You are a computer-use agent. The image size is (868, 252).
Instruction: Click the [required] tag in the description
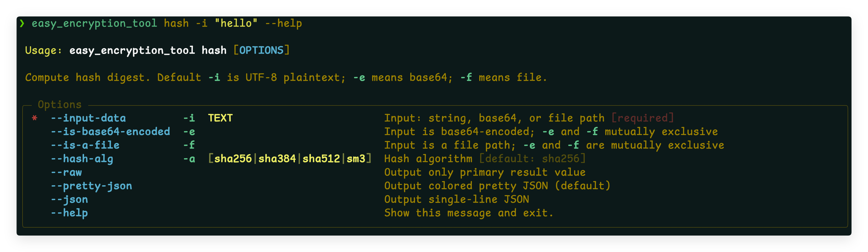coord(642,118)
